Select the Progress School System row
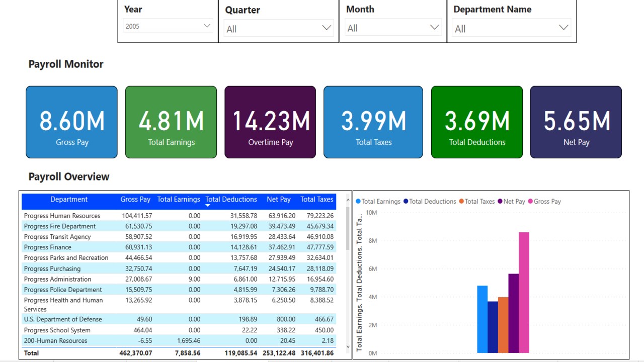This screenshot has width=644, height=362. pos(179,330)
